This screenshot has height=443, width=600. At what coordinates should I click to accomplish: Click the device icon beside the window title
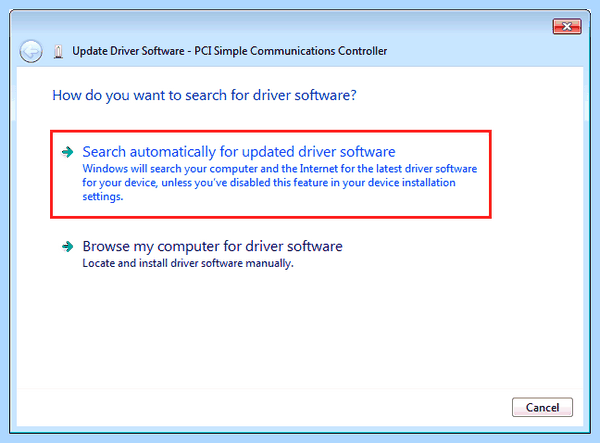tap(58, 51)
